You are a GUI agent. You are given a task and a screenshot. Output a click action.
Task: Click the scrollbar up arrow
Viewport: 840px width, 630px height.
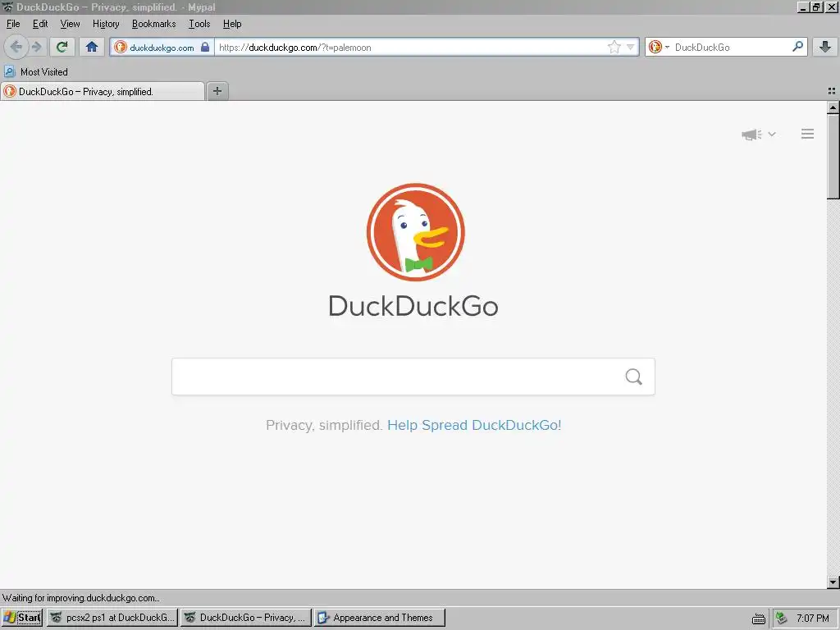point(833,107)
